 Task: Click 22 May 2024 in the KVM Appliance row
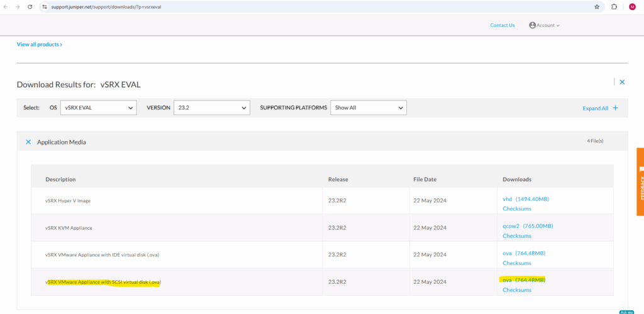point(430,228)
